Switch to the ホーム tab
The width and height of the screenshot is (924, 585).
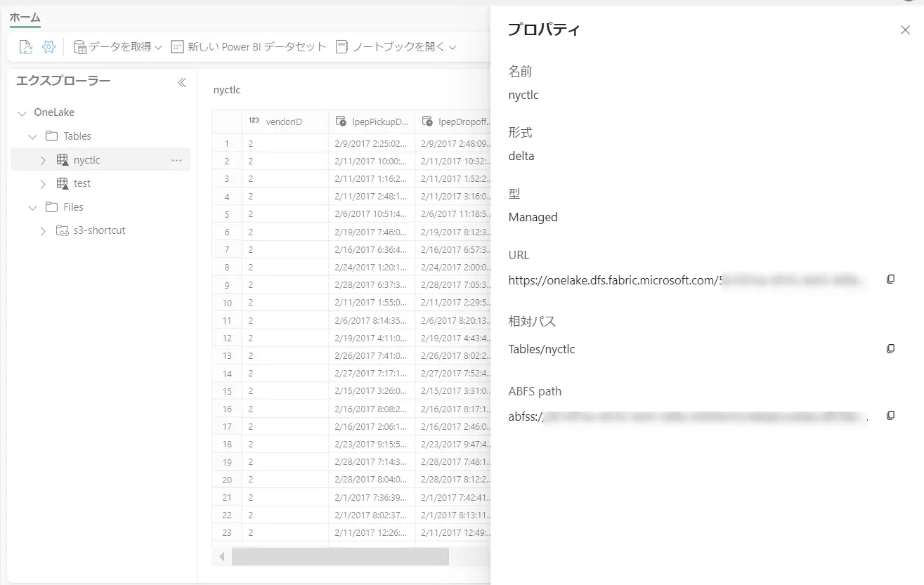pos(25,18)
